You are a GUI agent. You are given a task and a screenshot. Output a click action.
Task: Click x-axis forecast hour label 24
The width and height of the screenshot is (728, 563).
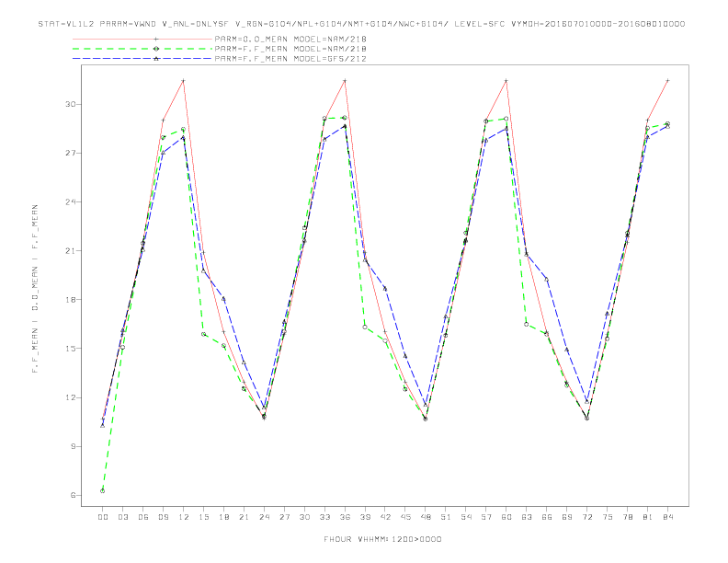(x=264, y=517)
